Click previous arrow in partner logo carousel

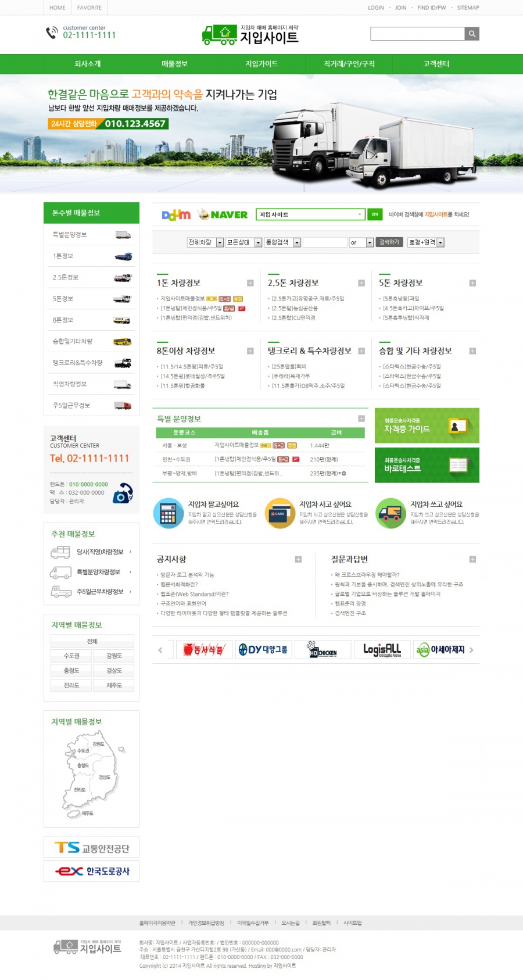(x=160, y=650)
